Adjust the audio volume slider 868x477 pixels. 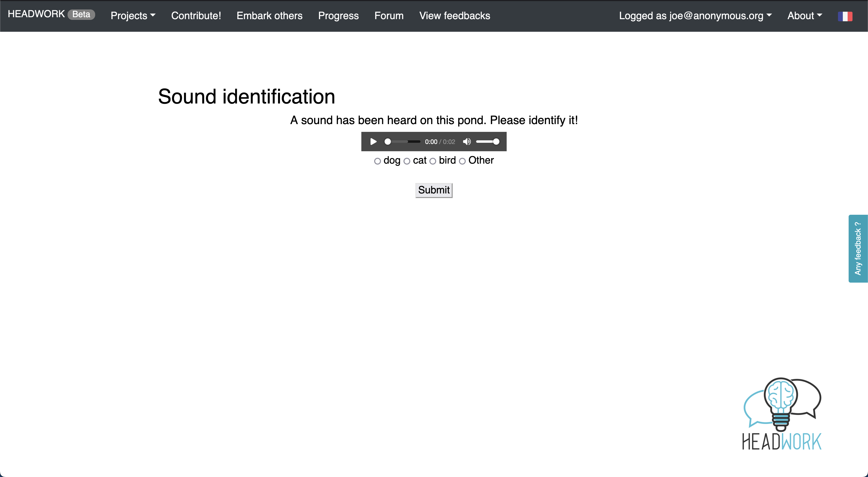(x=487, y=142)
